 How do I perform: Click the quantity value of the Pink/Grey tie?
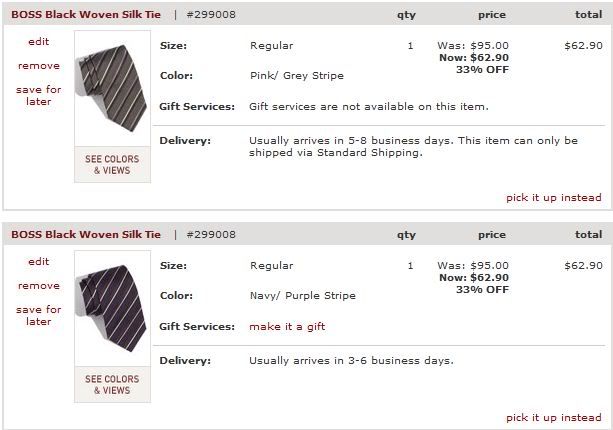pos(410,46)
